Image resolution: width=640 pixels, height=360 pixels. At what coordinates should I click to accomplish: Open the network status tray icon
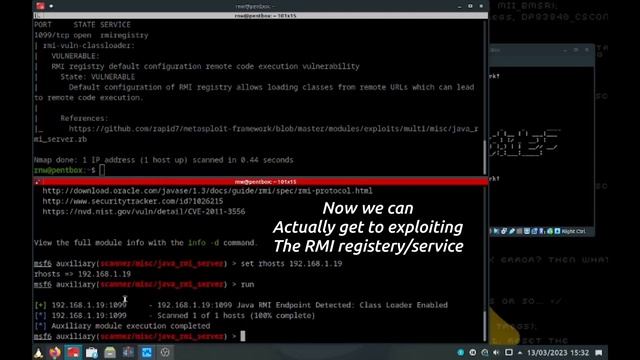(484, 352)
